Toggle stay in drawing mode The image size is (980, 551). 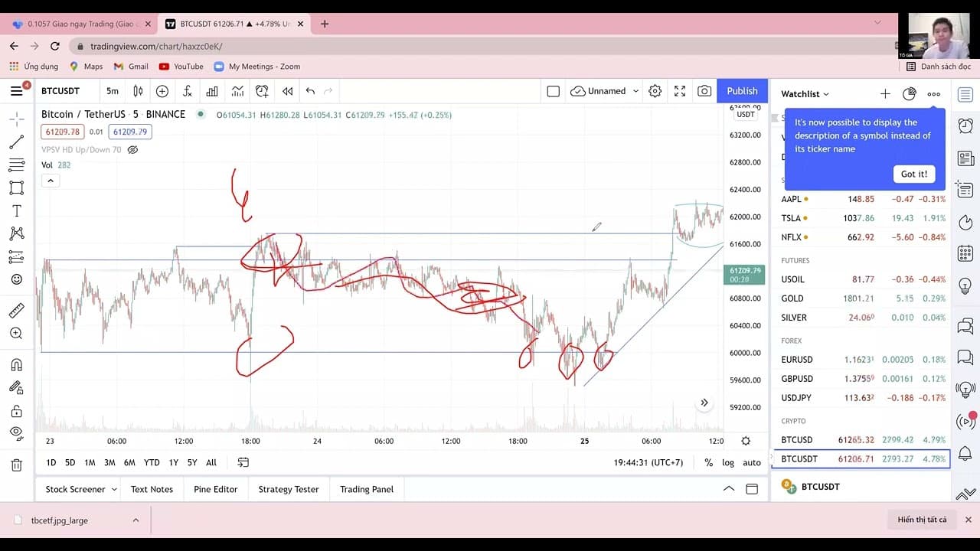[x=16, y=387]
